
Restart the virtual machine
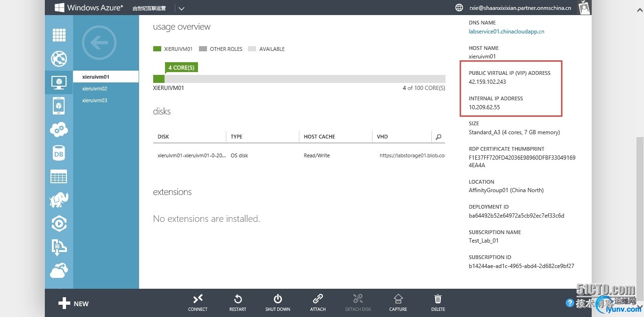[x=238, y=302]
